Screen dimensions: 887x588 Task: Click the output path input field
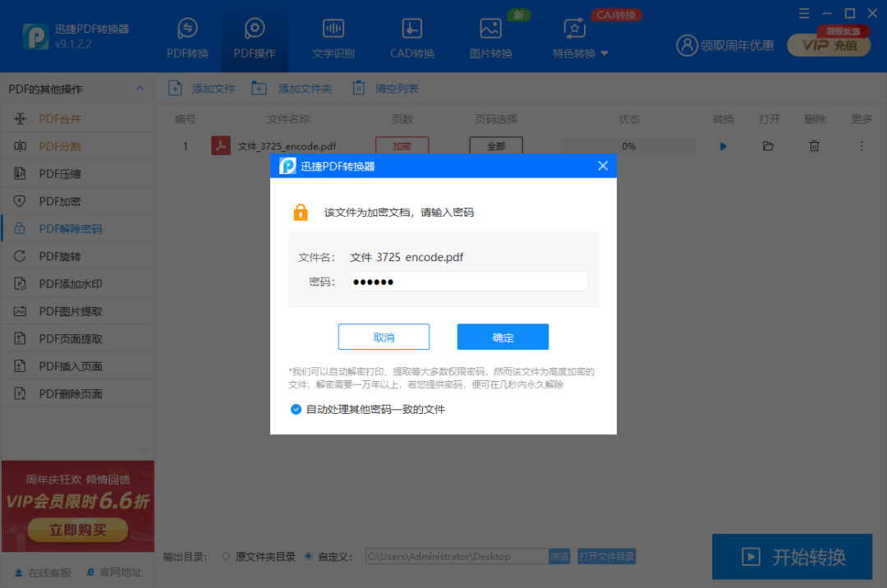[457, 556]
